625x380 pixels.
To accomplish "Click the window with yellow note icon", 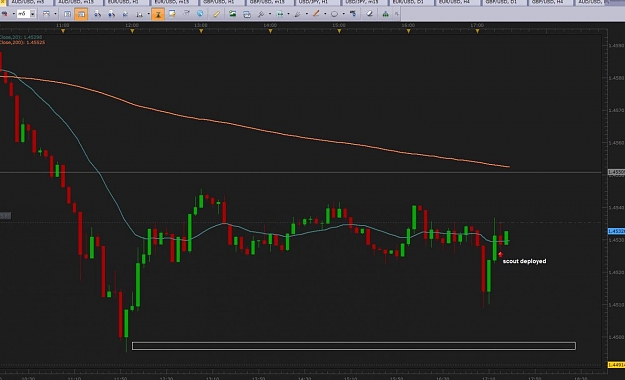I will (x=172, y=14).
